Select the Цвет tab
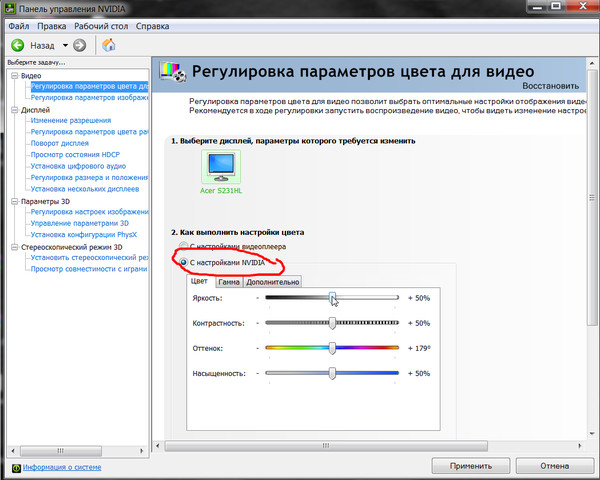The width and height of the screenshot is (600, 480). point(199,281)
